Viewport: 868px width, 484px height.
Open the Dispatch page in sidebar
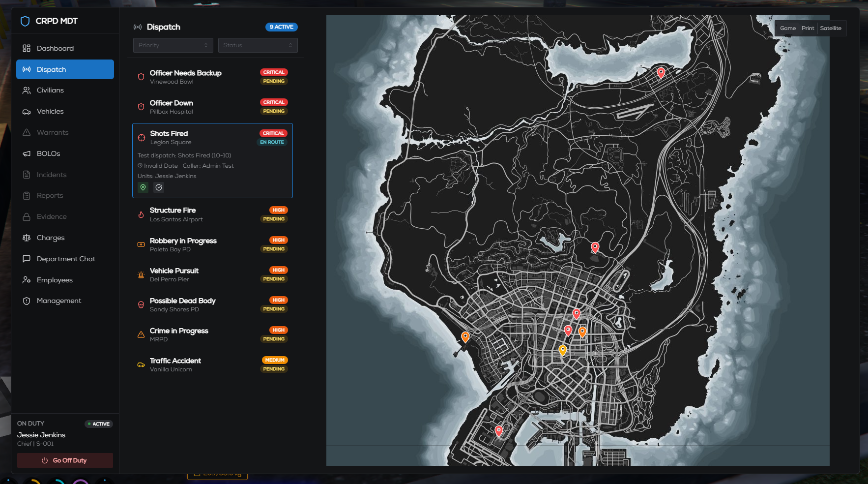click(65, 69)
